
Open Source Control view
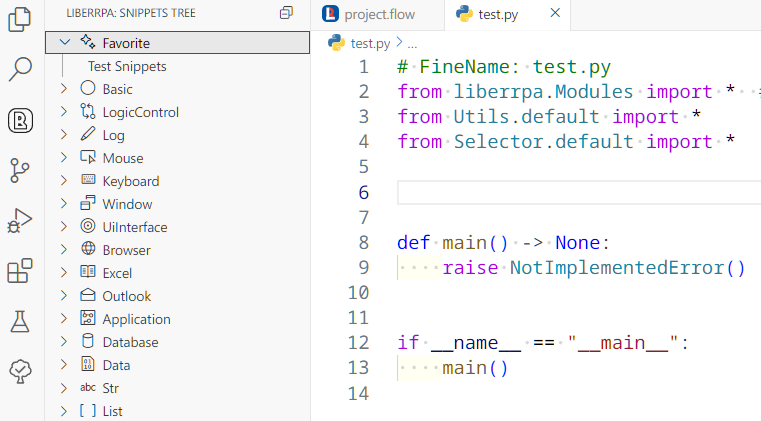pyautogui.click(x=20, y=170)
